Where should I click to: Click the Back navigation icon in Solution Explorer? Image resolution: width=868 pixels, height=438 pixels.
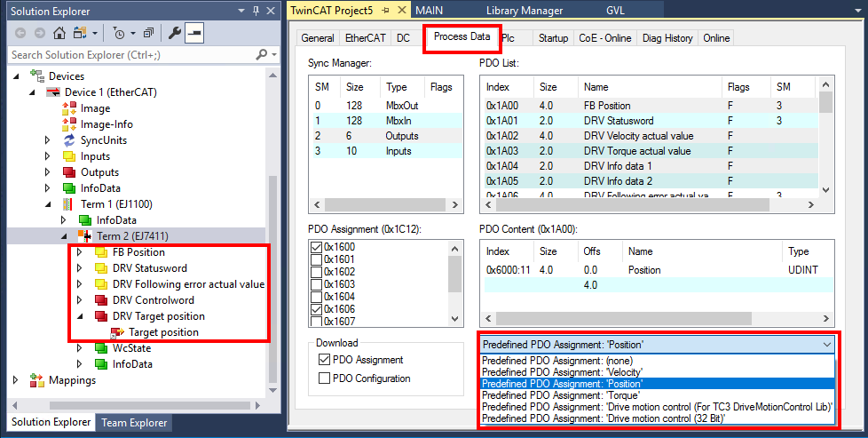pyautogui.click(x=20, y=33)
